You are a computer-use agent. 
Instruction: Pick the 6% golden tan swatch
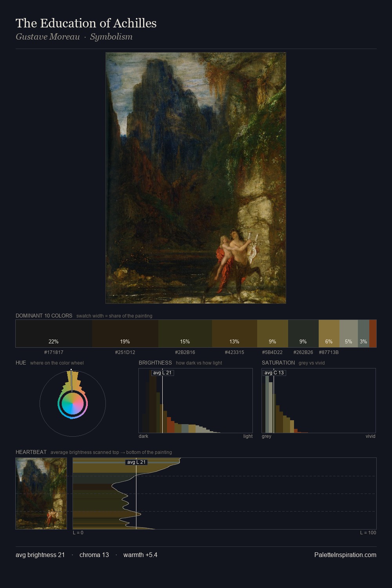click(329, 334)
